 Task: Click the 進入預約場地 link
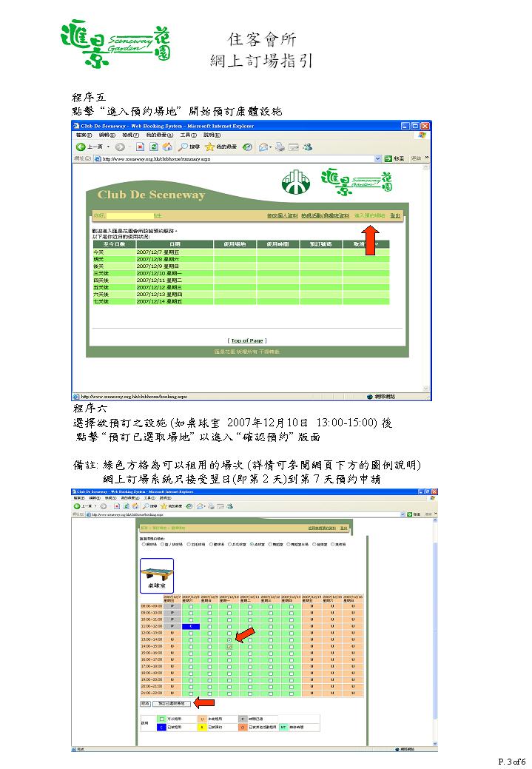pyautogui.click(x=369, y=215)
